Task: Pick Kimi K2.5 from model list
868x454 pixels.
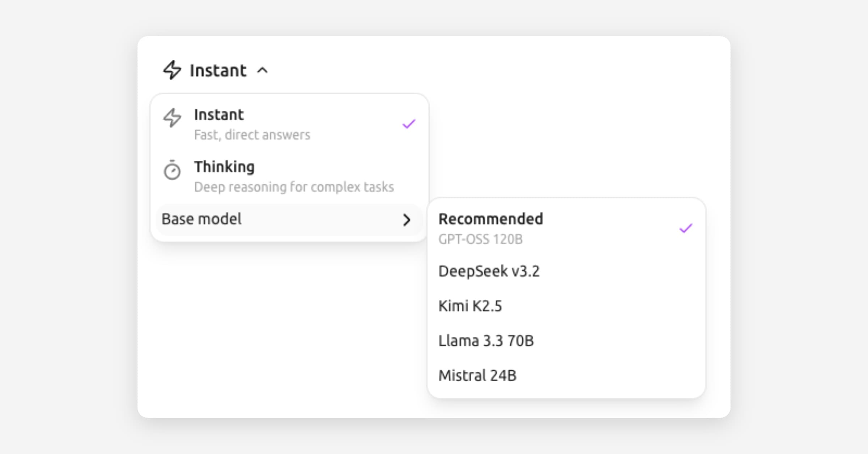Action: point(470,306)
